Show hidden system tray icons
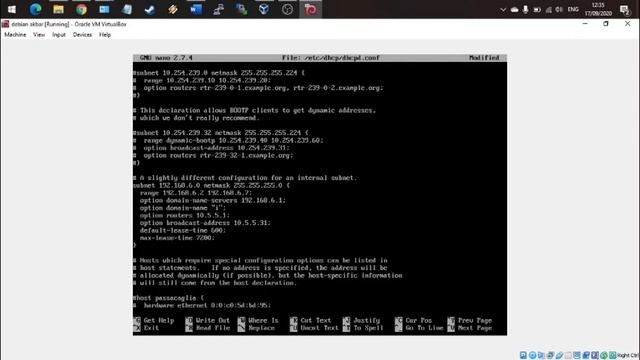Viewport: 640px width, 360px height. [x=503, y=9]
